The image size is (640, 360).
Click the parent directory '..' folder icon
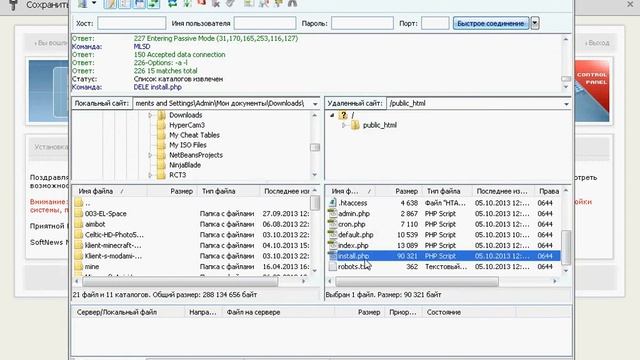pyautogui.click(x=79, y=203)
